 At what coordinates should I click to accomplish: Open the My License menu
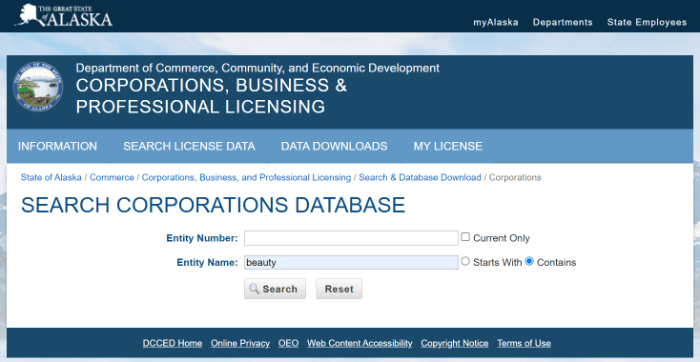tap(448, 146)
